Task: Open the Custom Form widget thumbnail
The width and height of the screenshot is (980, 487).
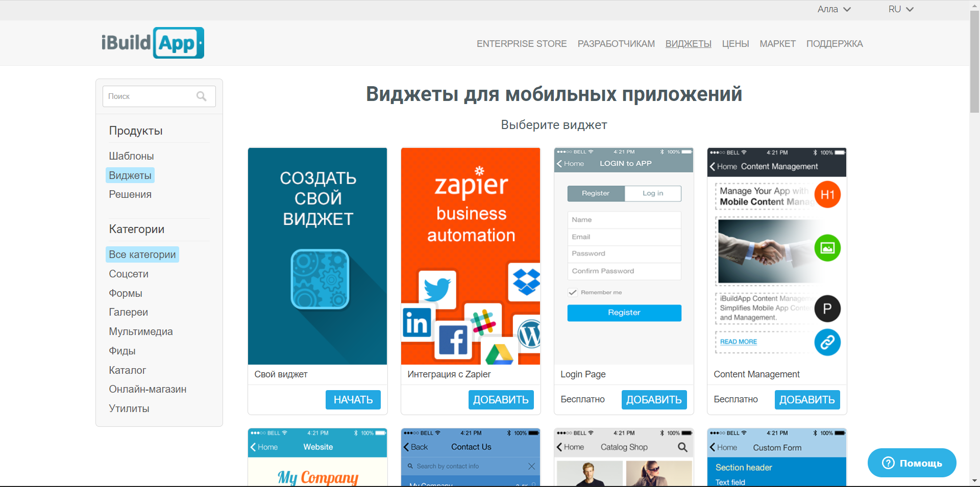Action: [x=777, y=457]
